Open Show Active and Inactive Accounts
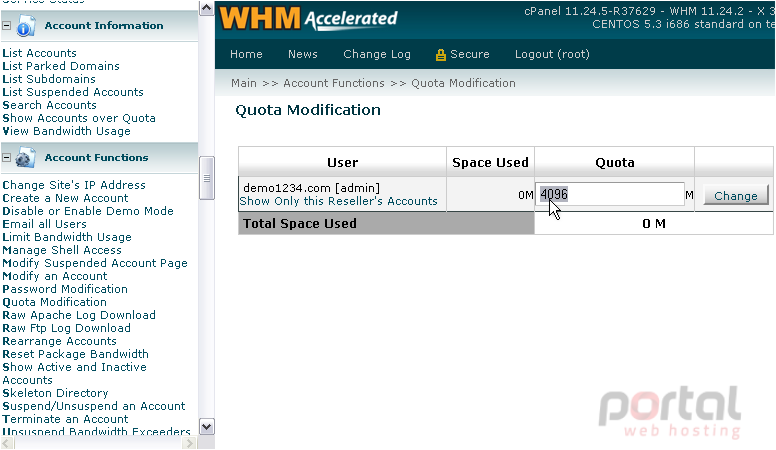 pos(74,373)
